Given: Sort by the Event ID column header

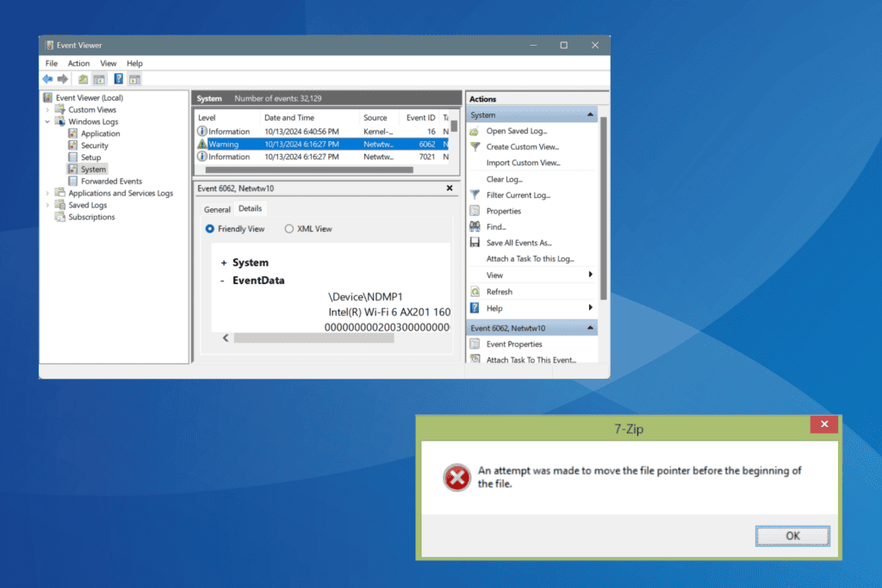Looking at the screenshot, I should click(420, 117).
